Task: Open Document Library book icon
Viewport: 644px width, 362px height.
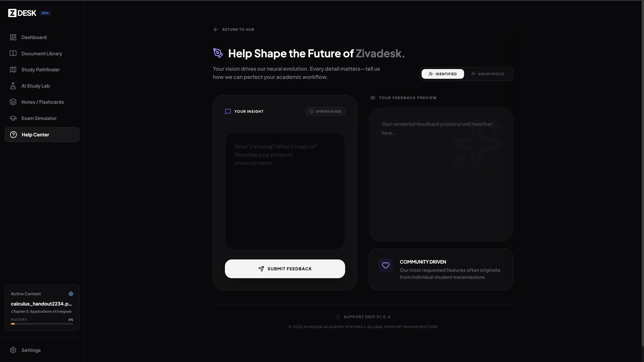Action: pyautogui.click(x=13, y=53)
